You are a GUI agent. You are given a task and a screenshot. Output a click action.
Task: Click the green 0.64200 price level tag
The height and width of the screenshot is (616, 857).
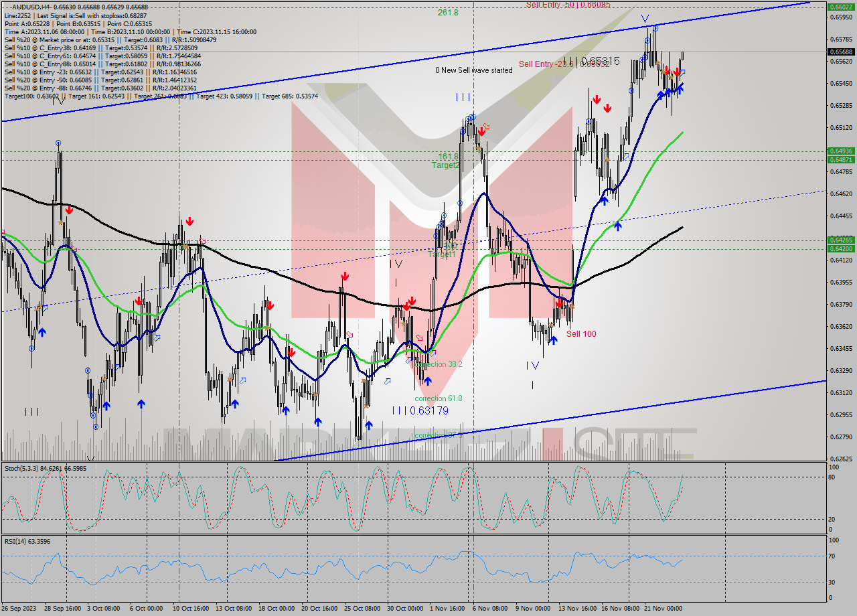(841, 248)
